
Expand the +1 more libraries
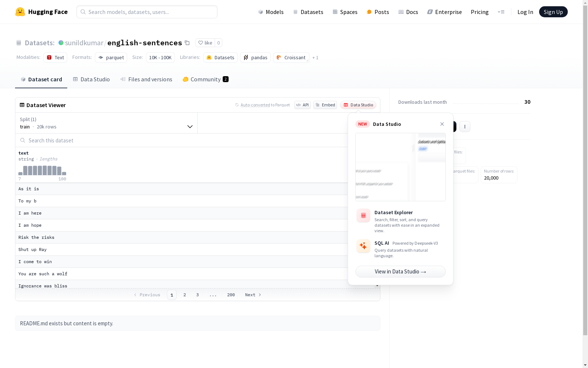point(315,57)
